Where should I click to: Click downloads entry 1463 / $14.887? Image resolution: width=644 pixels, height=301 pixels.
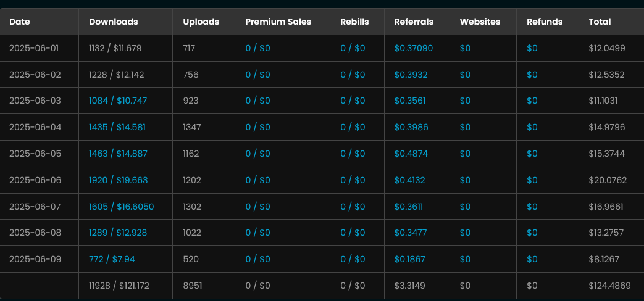click(118, 154)
